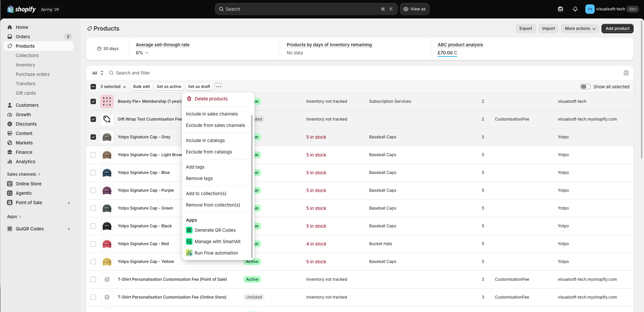Click the QuiQR Codes app icon

coord(10,229)
